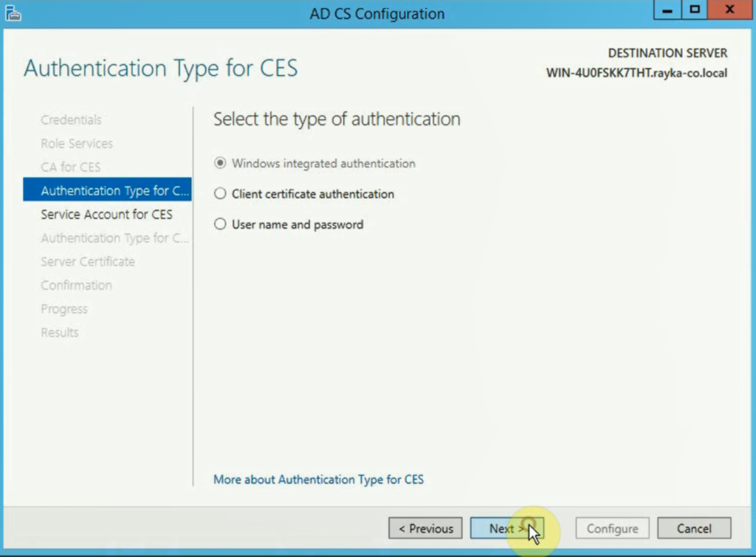Select Windows integrated authentication option
The image size is (756, 557).
click(315, 163)
